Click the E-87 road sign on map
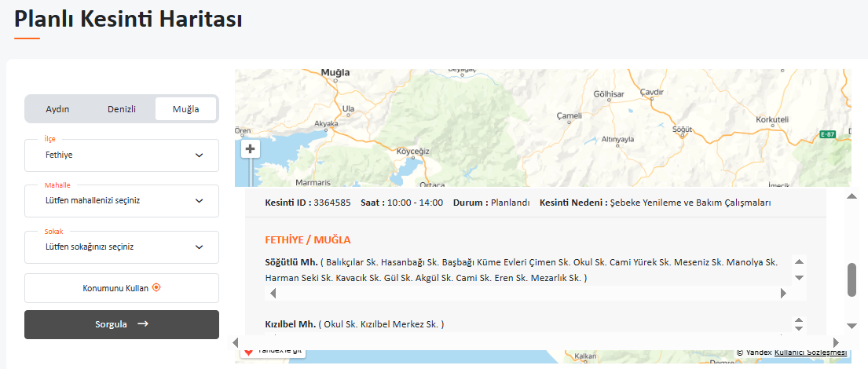868x369 pixels. tap(828, 134)
